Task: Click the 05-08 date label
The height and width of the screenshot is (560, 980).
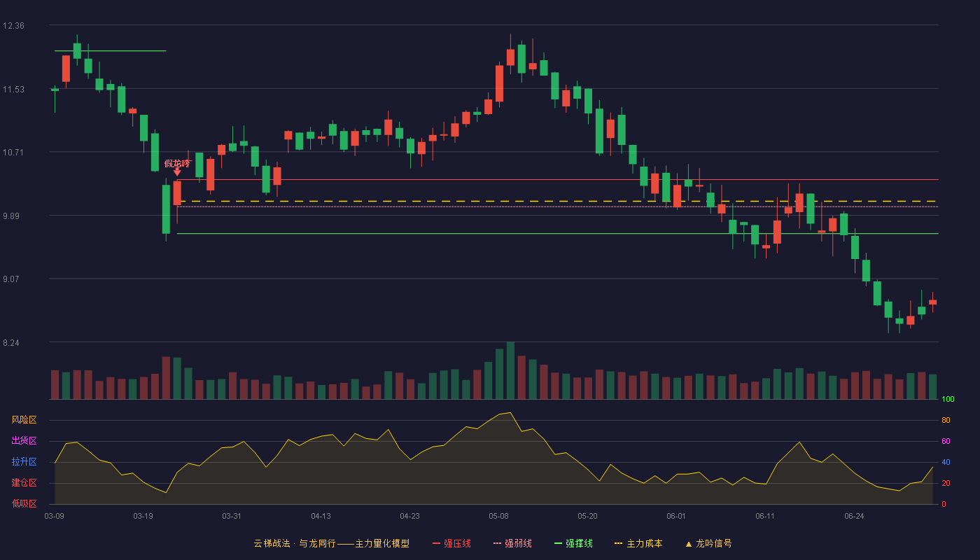Action: coord(498,516)
